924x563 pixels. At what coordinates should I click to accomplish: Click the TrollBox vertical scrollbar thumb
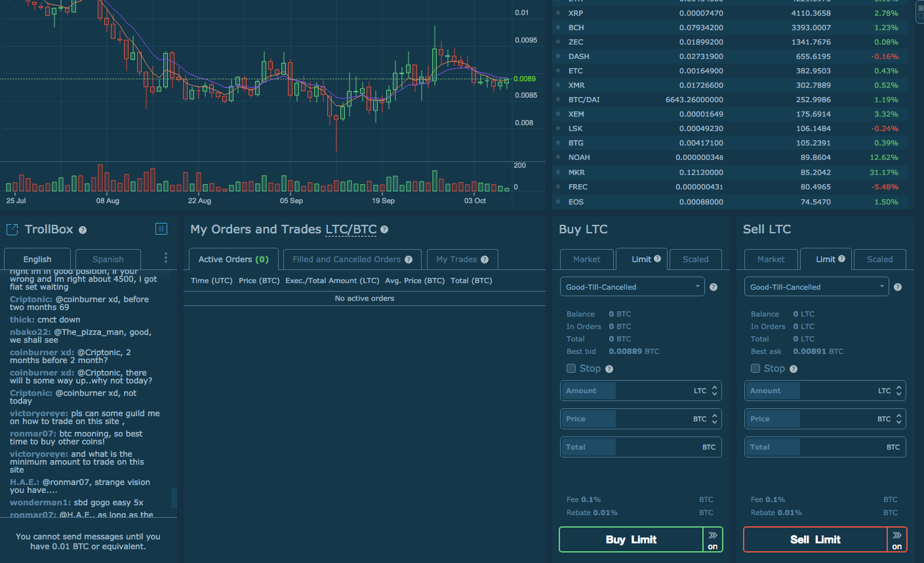pos(174,498)
